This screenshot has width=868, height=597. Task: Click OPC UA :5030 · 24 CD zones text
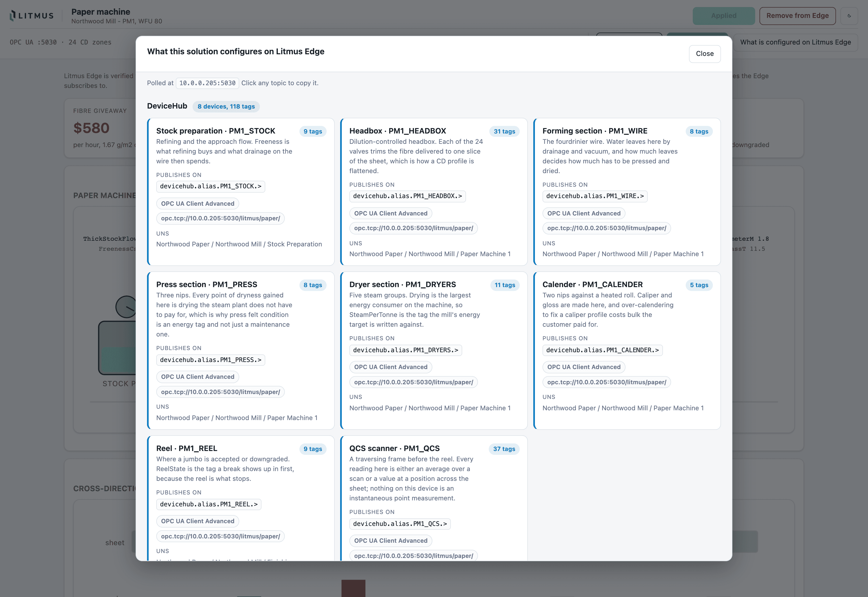pyautogui.click(x=60, y=42)
